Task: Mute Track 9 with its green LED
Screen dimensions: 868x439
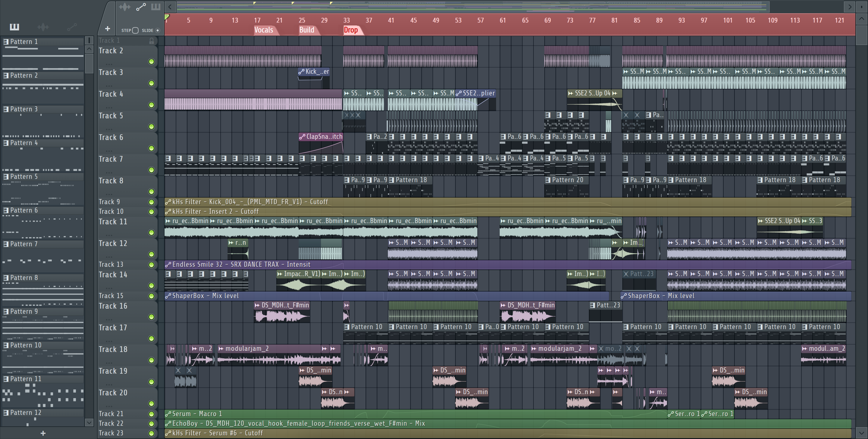Action: [x=151, y=202]
